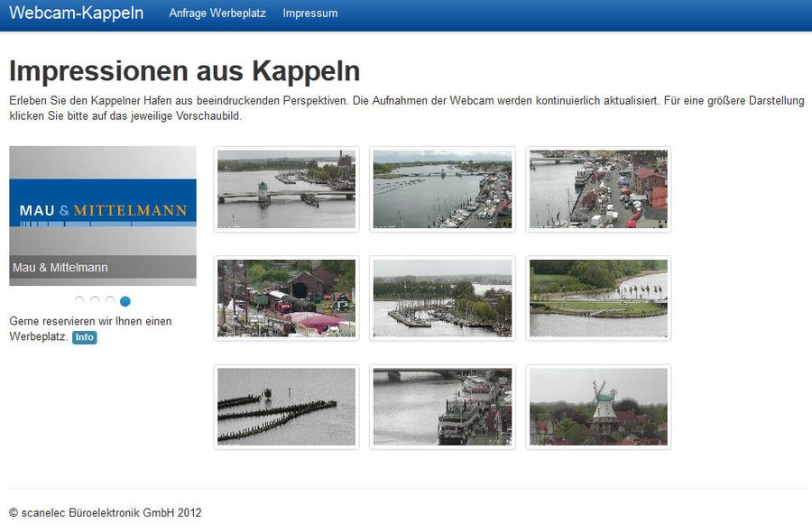
Task: Open the Impressum menu item
Action: coord(309,14)
